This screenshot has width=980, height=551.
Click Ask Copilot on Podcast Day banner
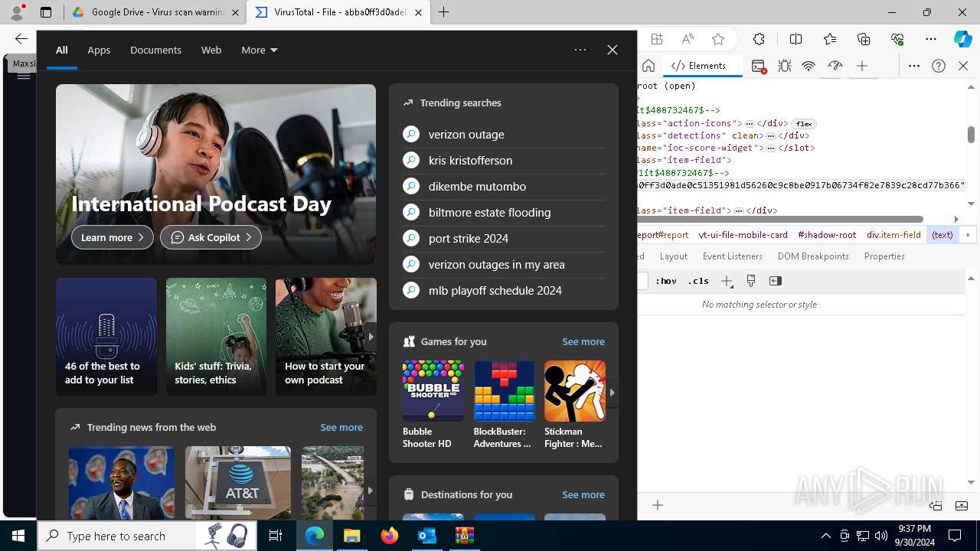pos(211,237)
